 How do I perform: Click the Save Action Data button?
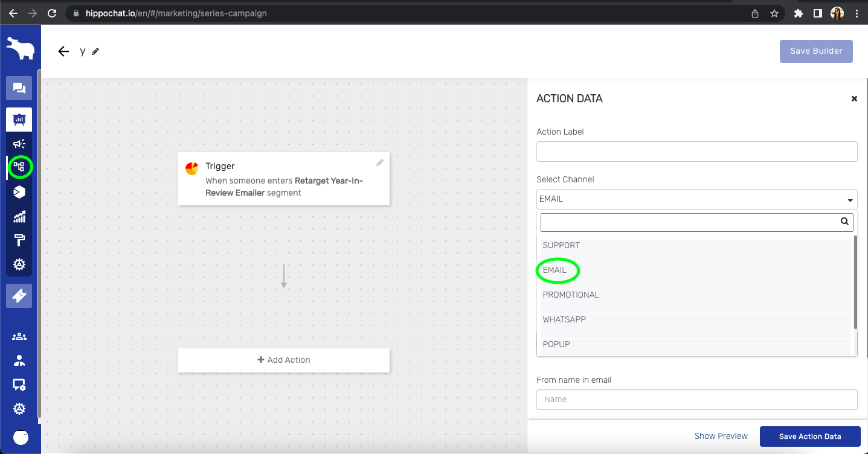coord(809,436)
